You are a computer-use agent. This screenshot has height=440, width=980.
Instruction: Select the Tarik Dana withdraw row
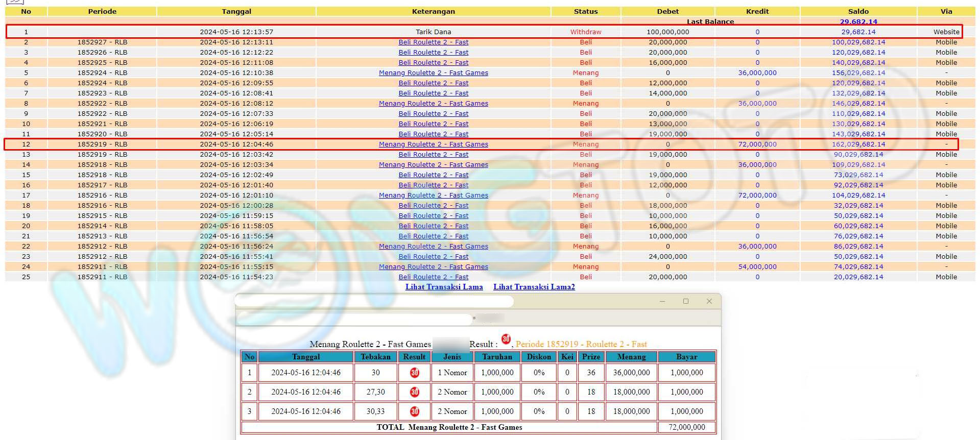coord(433,32)
